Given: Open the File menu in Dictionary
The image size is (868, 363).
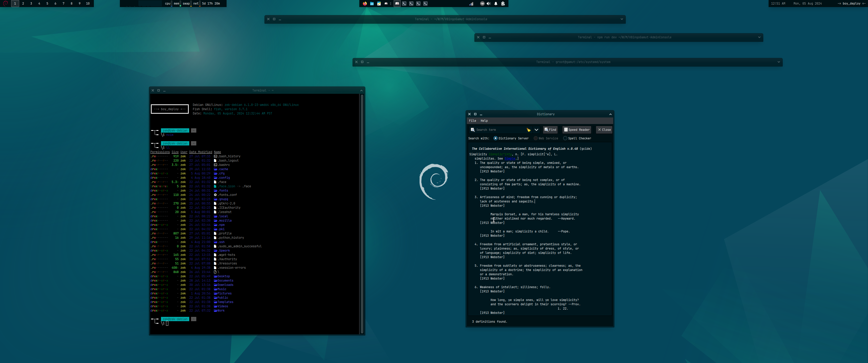Looking at the screenshot, I should (x=472, y=120).
